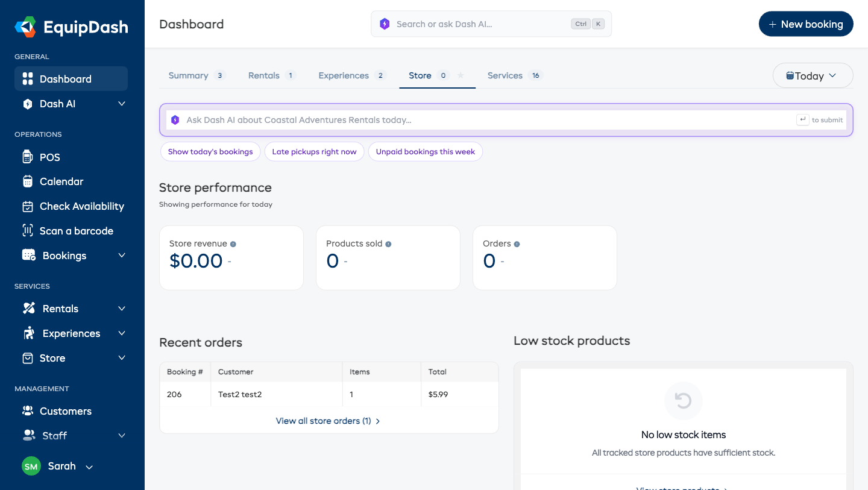Click the Dashboard grid icon in sidebar
Screen dimensions: 868x490
click(x=27, y=79)
